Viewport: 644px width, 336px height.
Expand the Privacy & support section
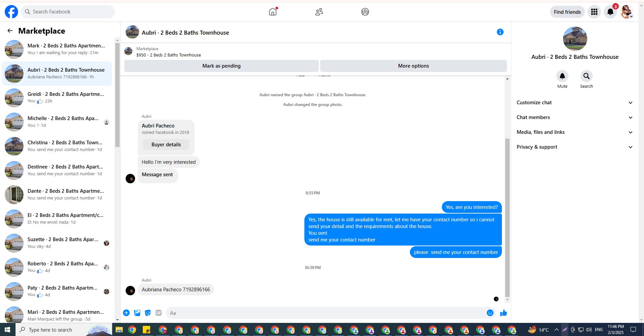click(x=574, y=147)
